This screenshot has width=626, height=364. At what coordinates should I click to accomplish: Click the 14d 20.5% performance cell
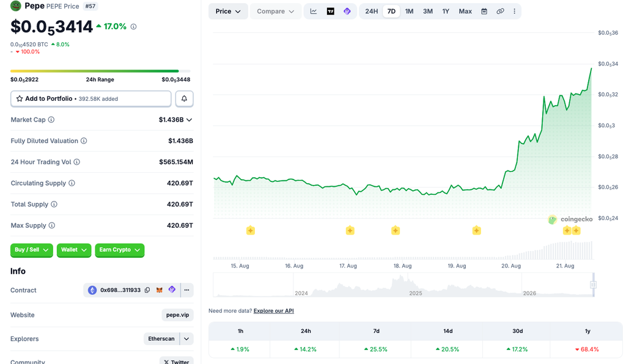447,349
